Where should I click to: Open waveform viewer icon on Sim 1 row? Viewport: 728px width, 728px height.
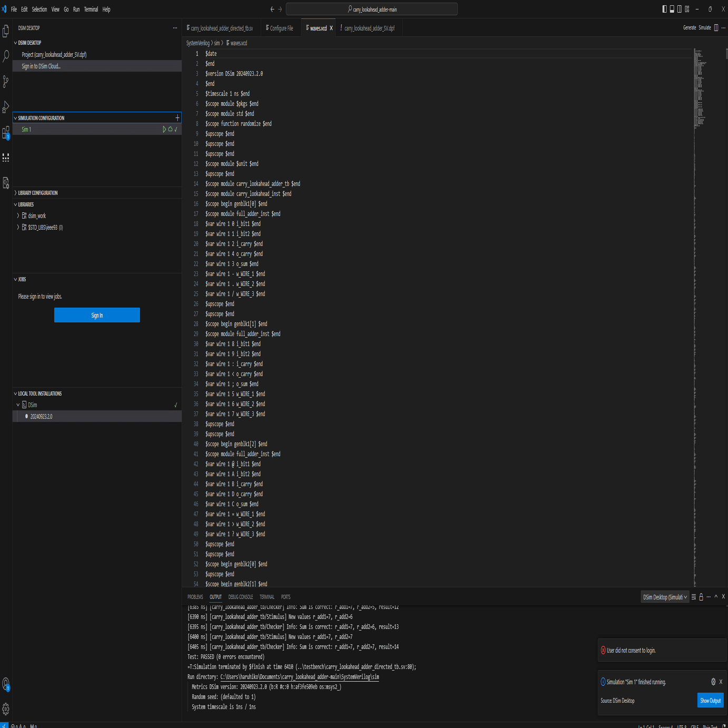coord(170,129)
